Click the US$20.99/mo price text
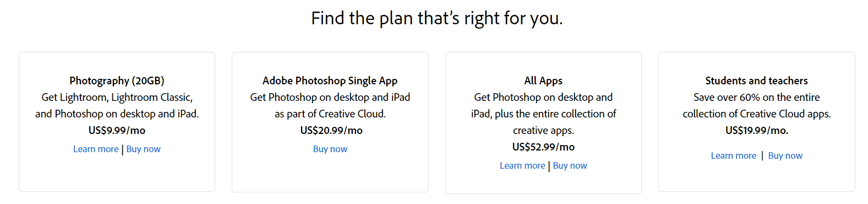Screen dimensions: 868x204 pyautogui.click(x=331, y=130)
